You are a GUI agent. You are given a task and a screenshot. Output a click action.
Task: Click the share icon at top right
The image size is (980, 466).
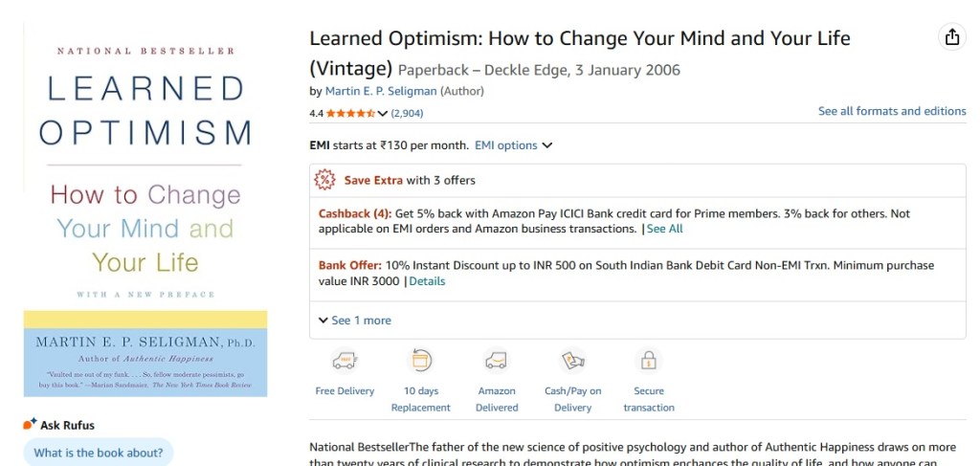point(951,37)
